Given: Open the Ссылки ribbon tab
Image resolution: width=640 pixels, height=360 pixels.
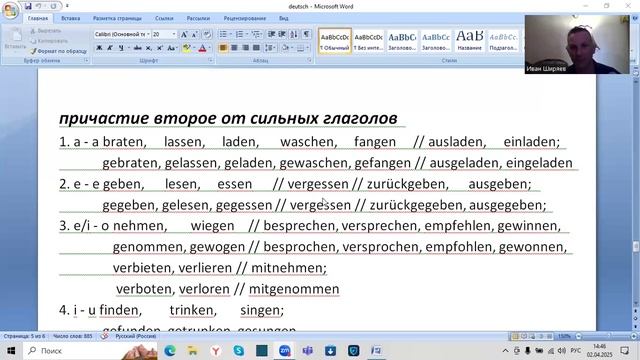Looking at the screenshot, I should pyautogui.click(x=164, y=18).
